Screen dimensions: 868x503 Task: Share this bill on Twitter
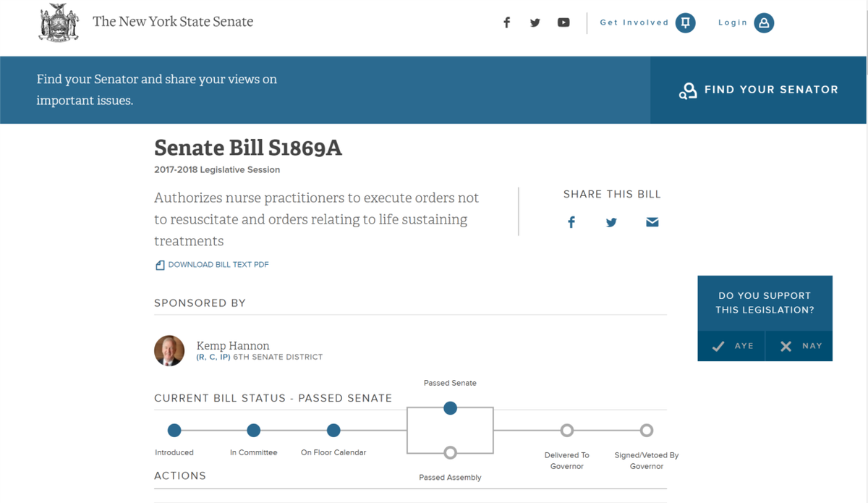tap(611, 222)
